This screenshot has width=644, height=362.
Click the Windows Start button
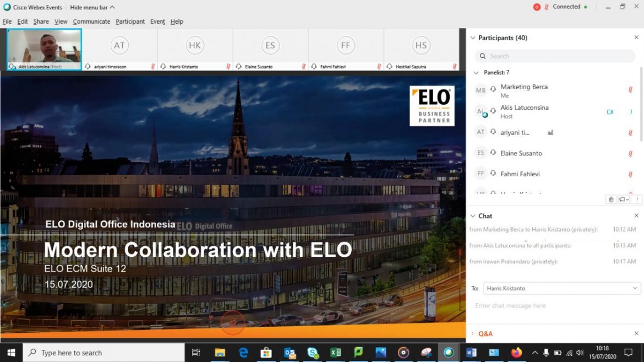click(x=11, y=353)
